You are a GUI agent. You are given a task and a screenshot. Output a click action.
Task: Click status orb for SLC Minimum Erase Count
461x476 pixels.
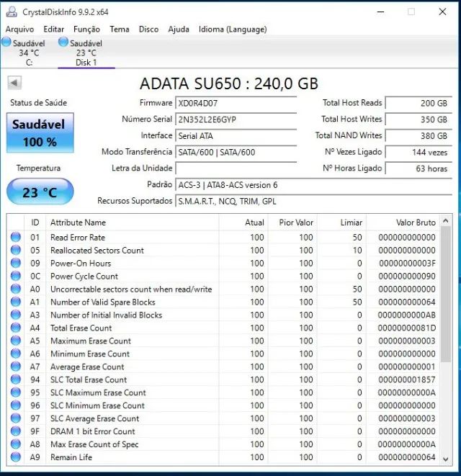tap(16, 405)
